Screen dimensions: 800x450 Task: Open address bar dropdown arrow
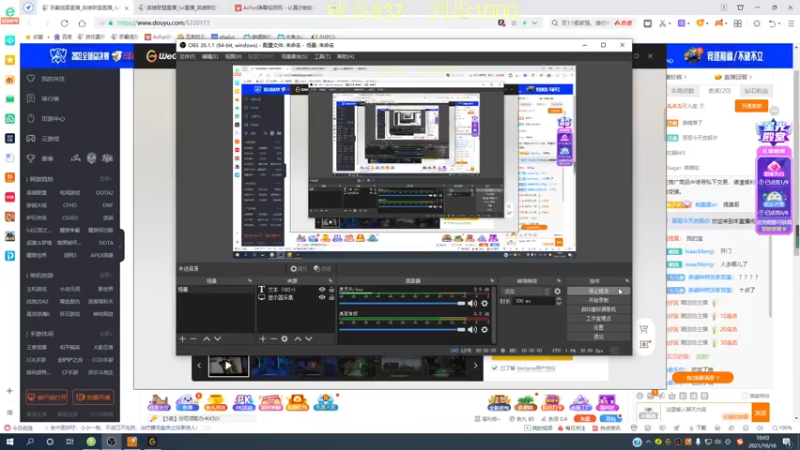[534, 23]
